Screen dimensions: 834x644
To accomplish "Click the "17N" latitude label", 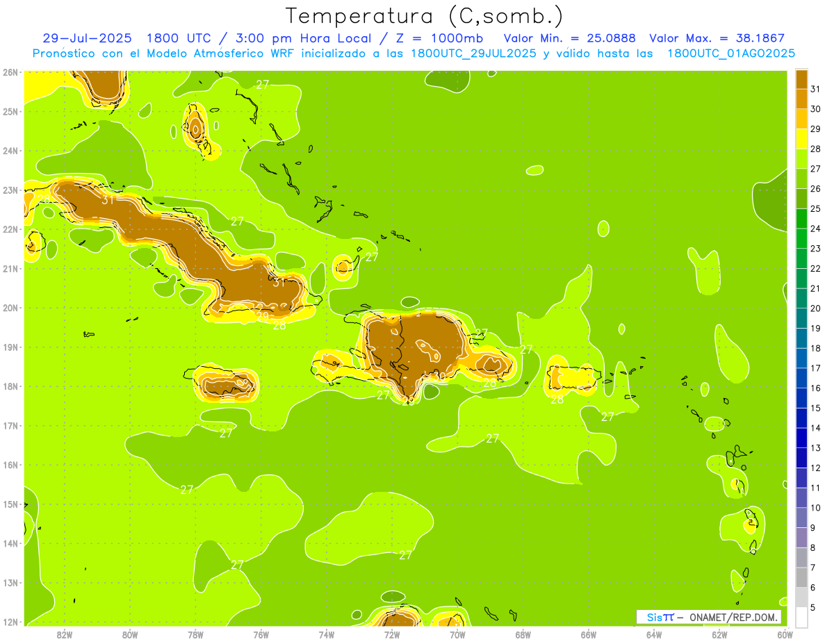I will (10, 425).
